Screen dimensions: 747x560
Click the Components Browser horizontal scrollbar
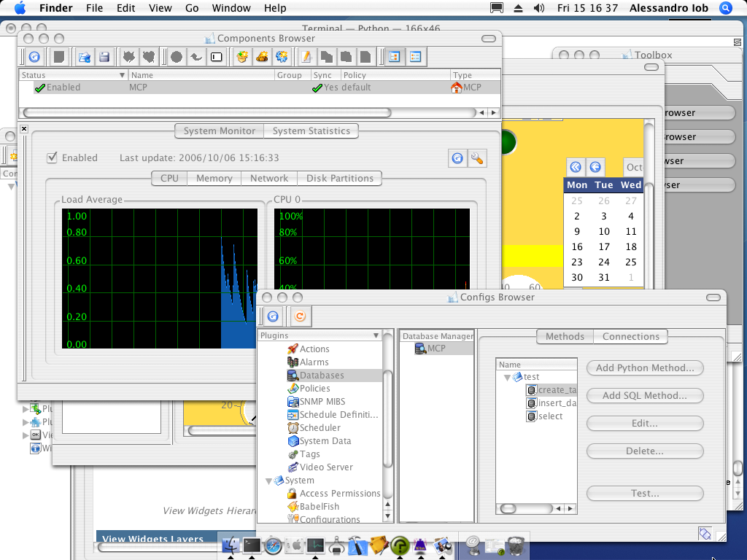click(207, 113)
